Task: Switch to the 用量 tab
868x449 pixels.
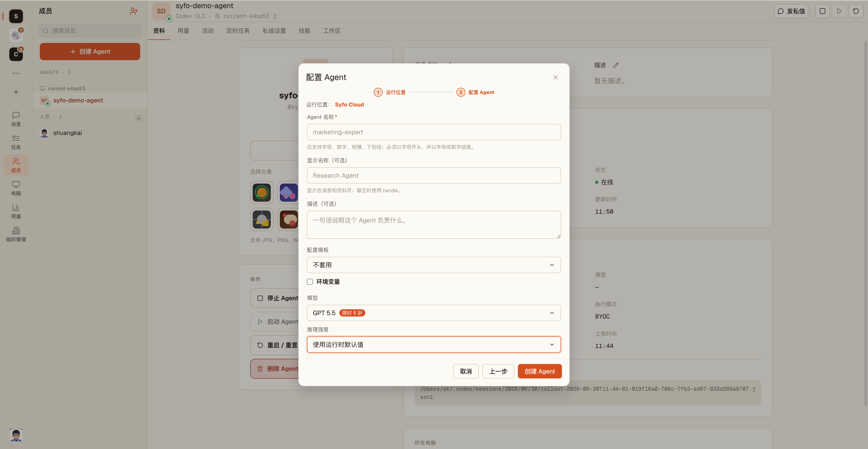Action: point(183,31)
